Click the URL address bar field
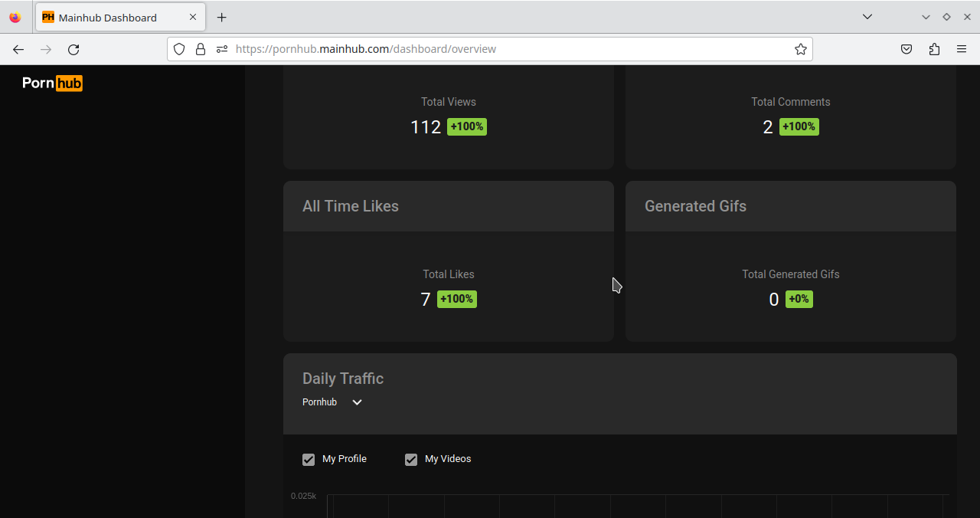Screen dimensions: 980x518 505,49
